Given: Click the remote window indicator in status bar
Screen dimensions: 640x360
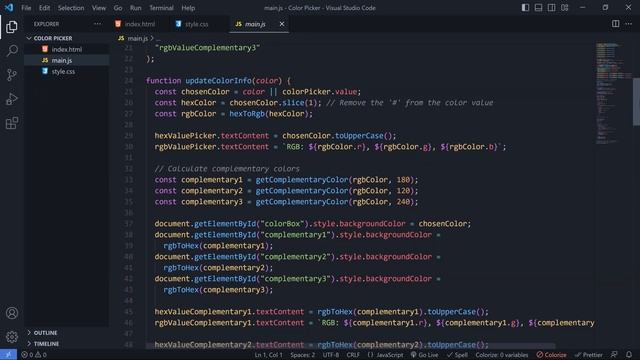Looking at the screenshot, I should [8, 355].
